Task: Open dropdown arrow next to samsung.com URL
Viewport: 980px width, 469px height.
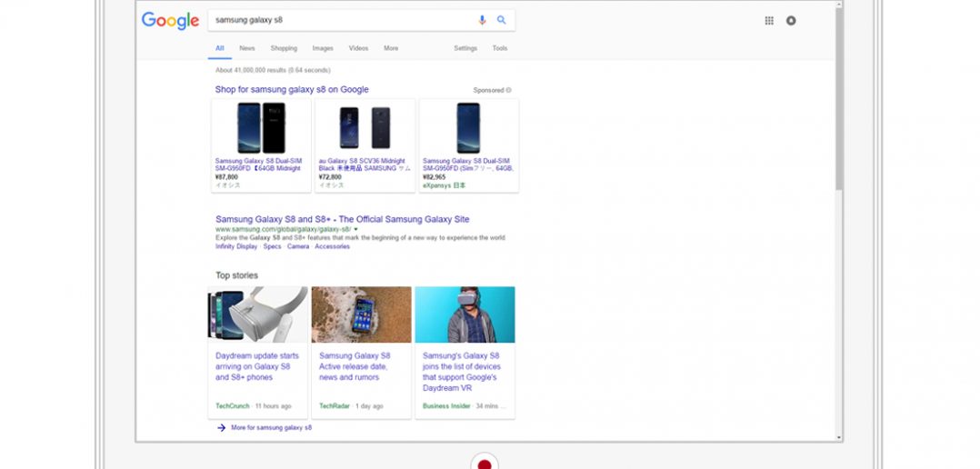Action: tap(355, 229)
